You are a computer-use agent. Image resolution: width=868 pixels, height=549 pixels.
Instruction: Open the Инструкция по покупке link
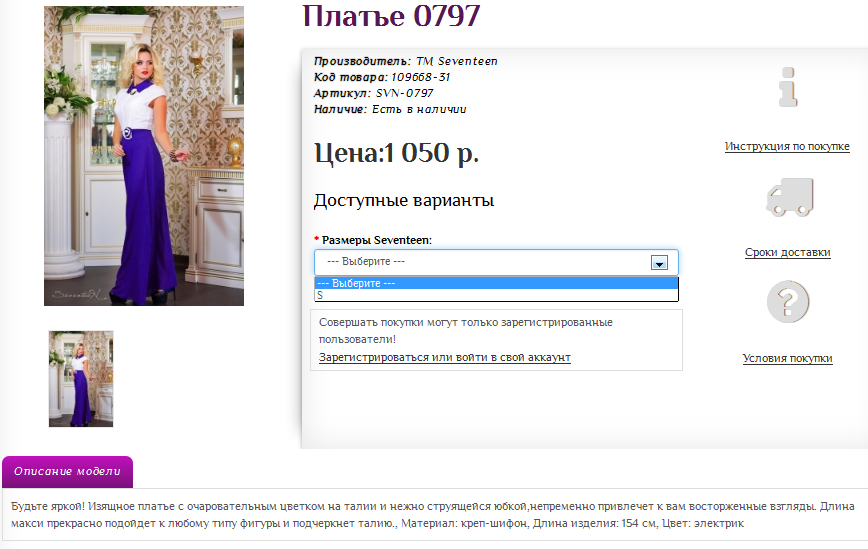click(x=787, y=146)
